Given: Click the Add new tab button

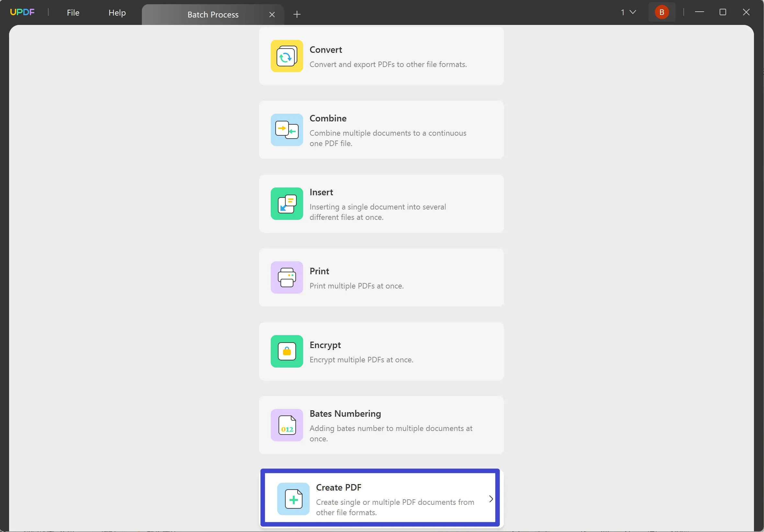Looking at the screenshot, I should click(x=297, y=14).
